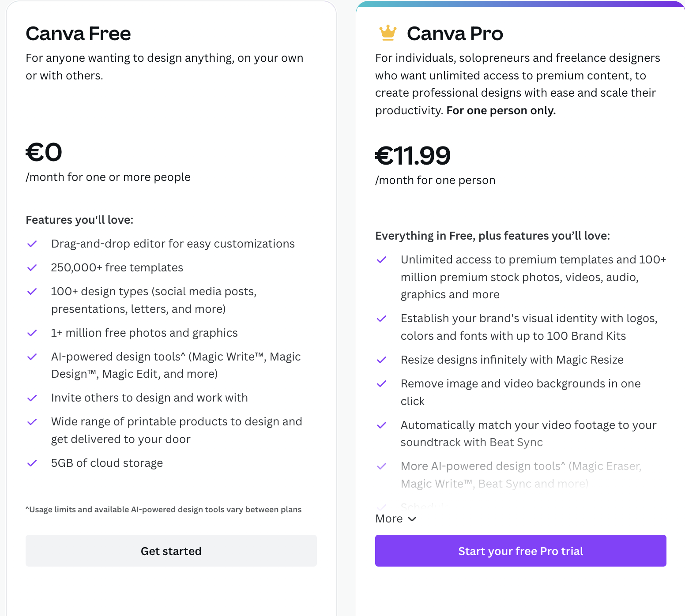
Task: Click the chevron arrow next to More
Action: pyautogui.click(x=412, y=519)
